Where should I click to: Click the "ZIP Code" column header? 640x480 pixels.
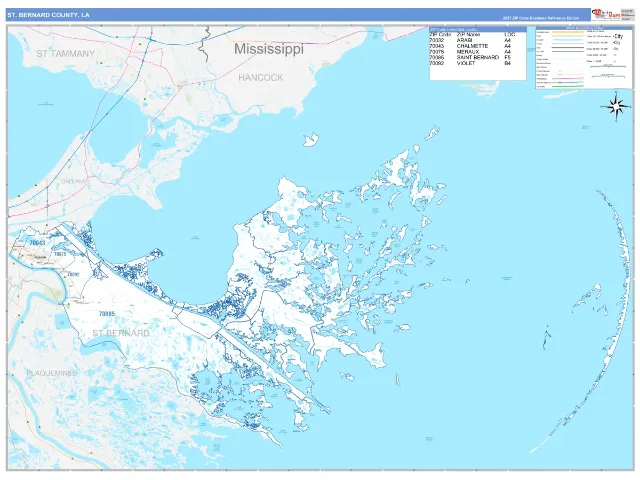click(440, 35)
